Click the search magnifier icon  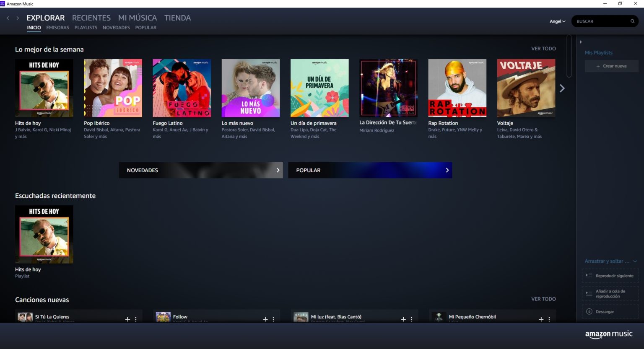[632, 21]
